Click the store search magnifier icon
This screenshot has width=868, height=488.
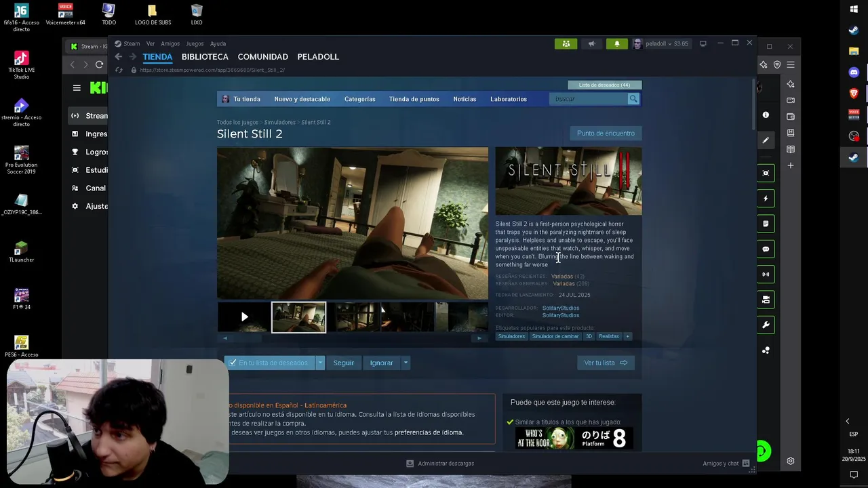633,99
